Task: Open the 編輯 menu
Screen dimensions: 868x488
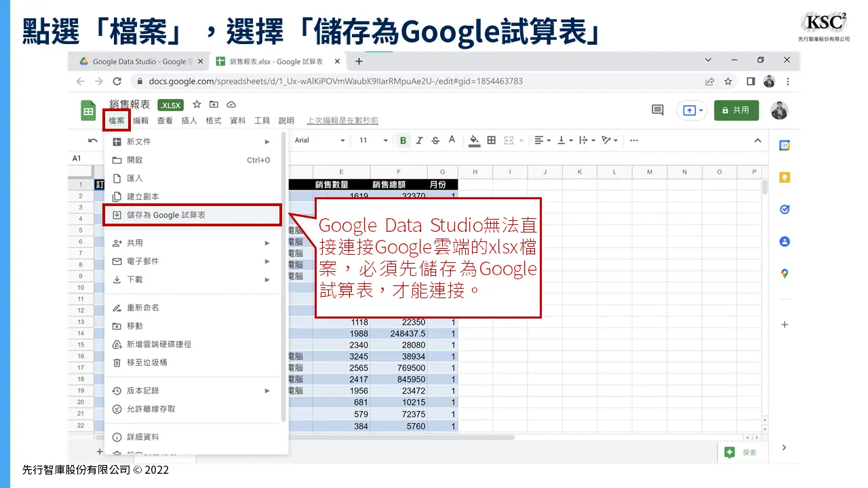Action: pos(140,121)
